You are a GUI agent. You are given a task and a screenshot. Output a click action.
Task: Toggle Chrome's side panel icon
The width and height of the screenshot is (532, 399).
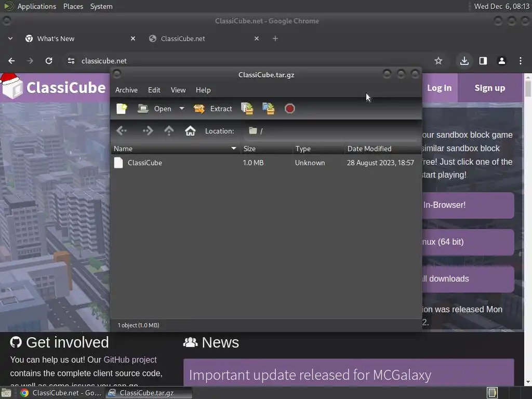coord(483,61)
